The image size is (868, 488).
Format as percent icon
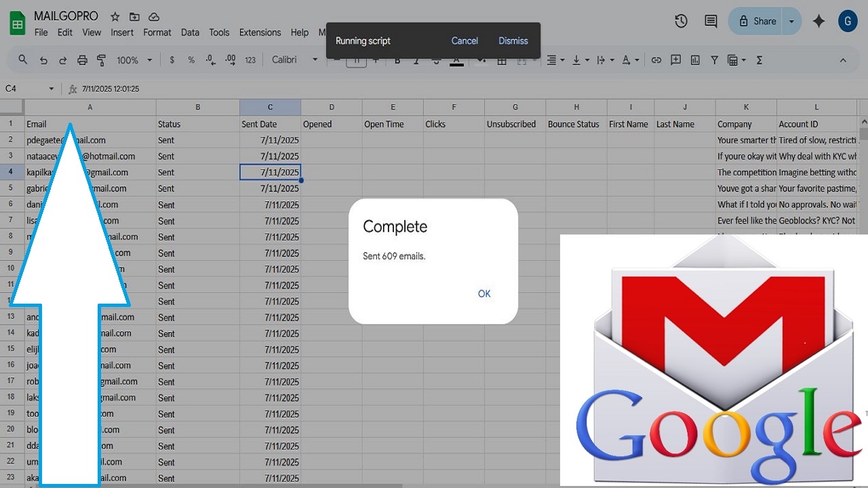[x=191, y=60]
